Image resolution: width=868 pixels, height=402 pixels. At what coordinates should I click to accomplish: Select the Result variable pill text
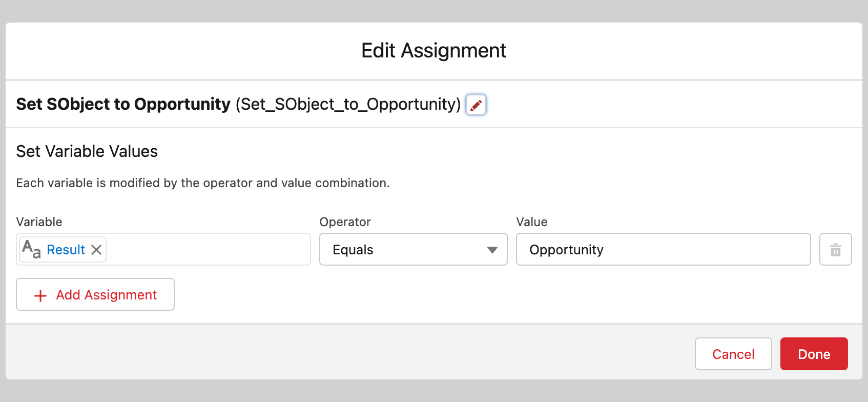pyautogui.click(x=66, y=250)
